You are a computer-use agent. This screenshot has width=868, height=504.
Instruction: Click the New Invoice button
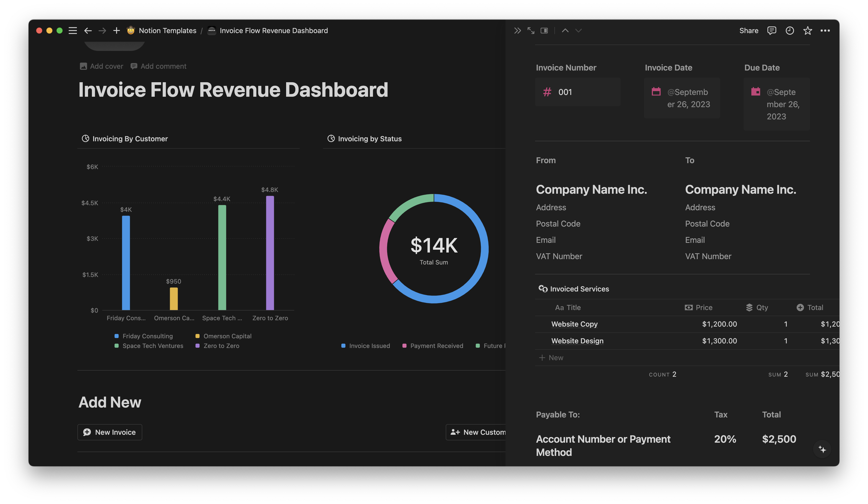pos(110,432)
